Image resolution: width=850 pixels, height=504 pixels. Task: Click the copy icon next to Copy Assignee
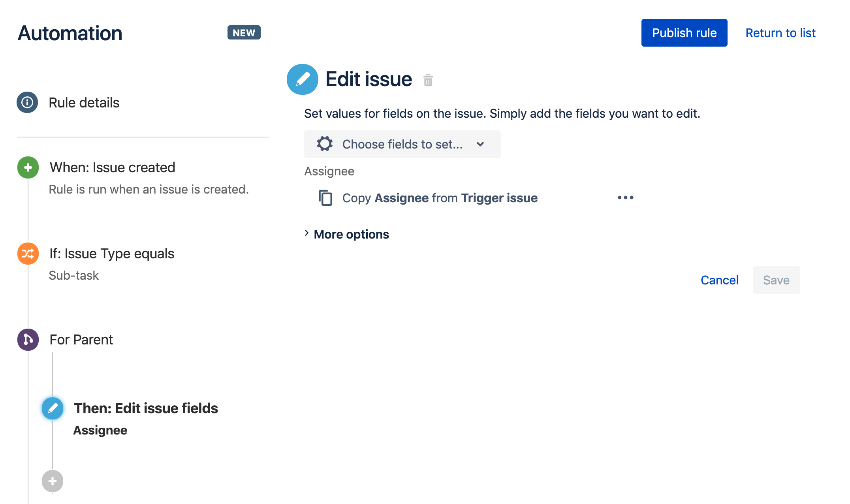click(325, 198)
